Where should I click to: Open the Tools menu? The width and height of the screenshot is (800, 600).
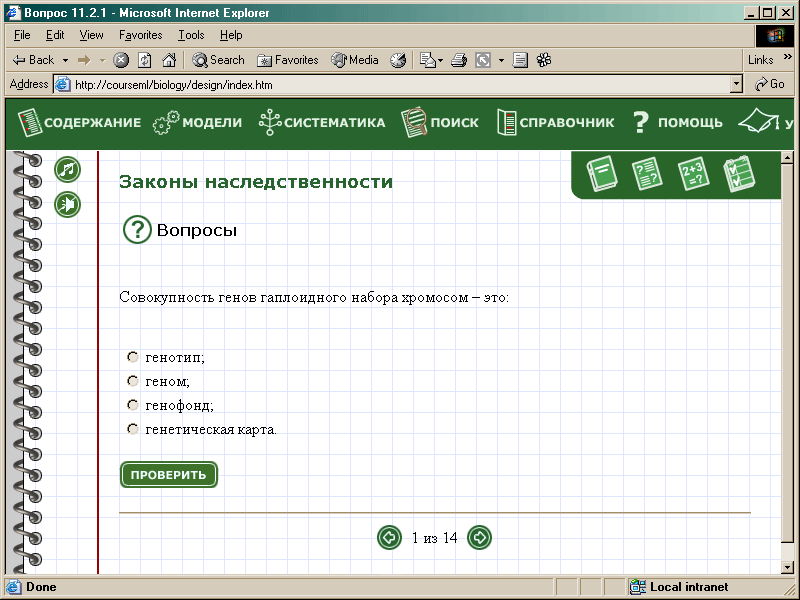191,35
